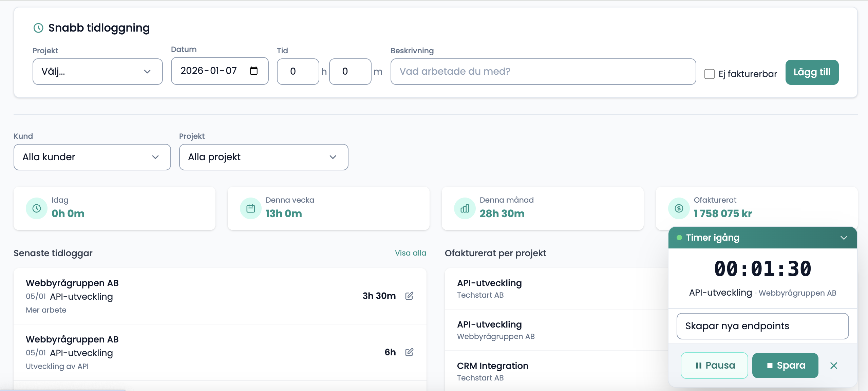Screen dimensions: 868x391
Task: Click the clock icon beside Snabb tidloggning
Action: (x=38, y=28)
